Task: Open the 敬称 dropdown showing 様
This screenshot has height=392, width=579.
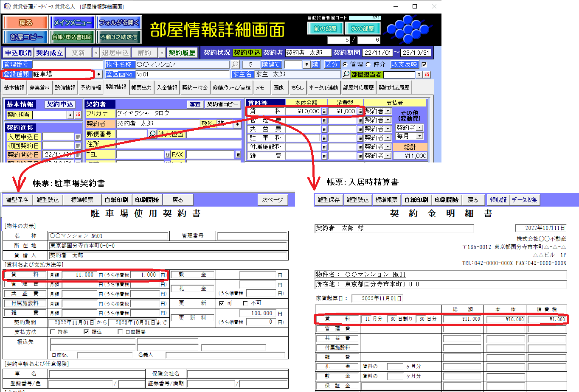Action: 237,124
